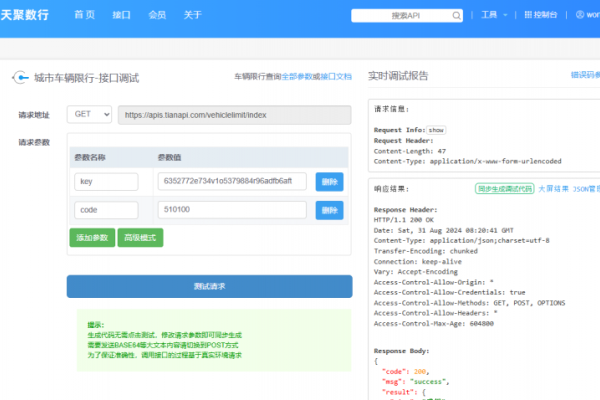Click the request URL field
This screenshot has height=400, width=600.
point(235,115)
